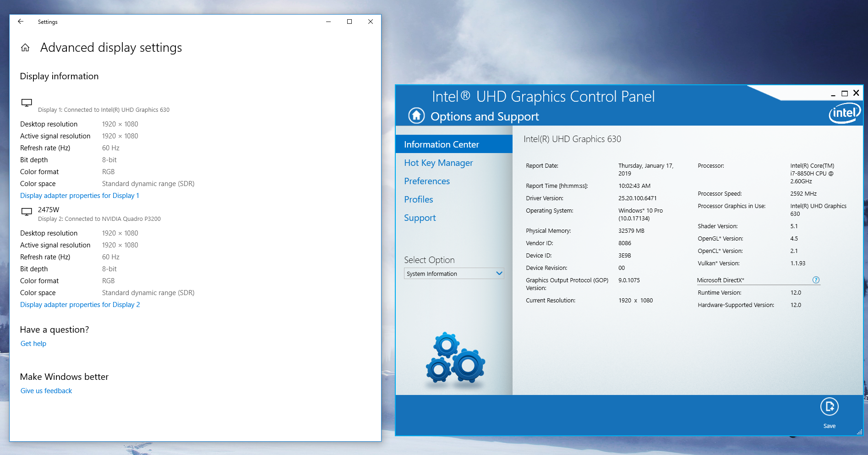Click the Save label in Intel panel
Viewport: 868px width, 455px height.
[x=829, y=426]
